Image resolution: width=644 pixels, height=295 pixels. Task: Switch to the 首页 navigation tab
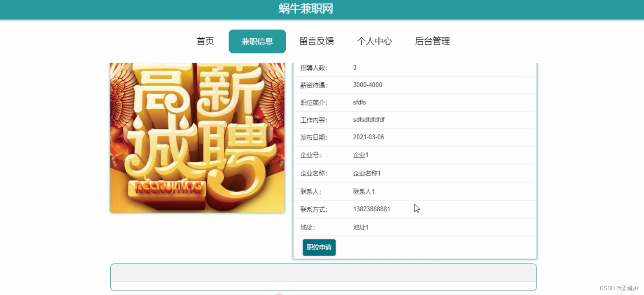pos(205,41)
